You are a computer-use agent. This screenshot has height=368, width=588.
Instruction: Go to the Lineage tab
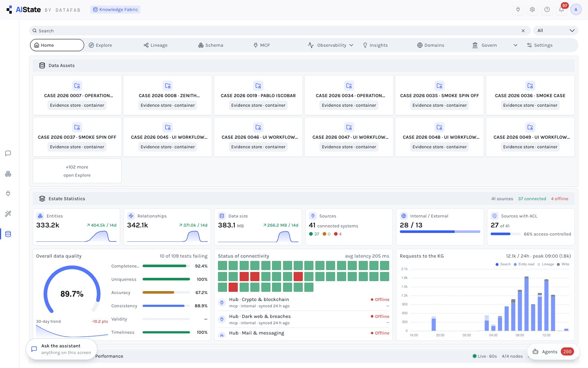click(155, 45)
